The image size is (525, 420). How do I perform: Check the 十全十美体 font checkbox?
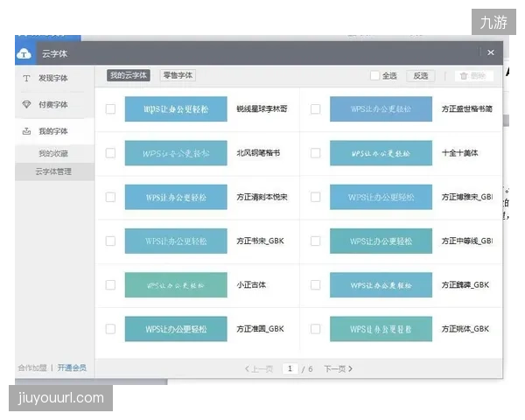[x=315, y=153]
